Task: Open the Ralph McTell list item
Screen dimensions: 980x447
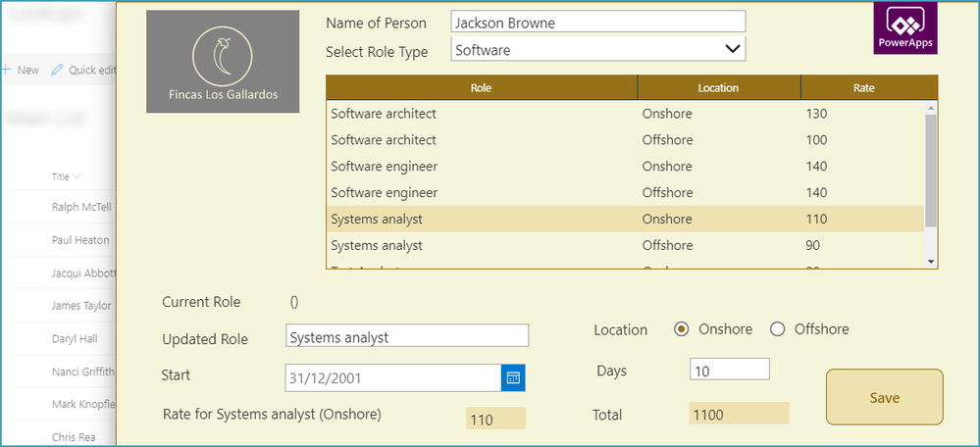Action: coord(79,208)
